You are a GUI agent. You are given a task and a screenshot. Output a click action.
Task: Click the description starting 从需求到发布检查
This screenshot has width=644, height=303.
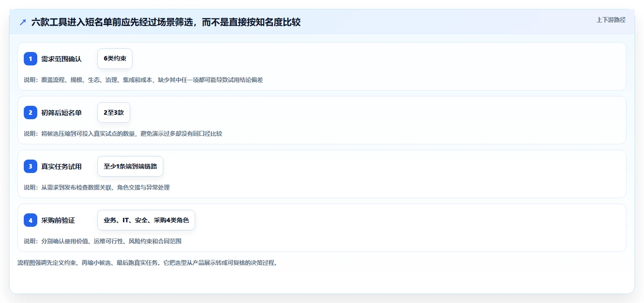click(97, 187)
